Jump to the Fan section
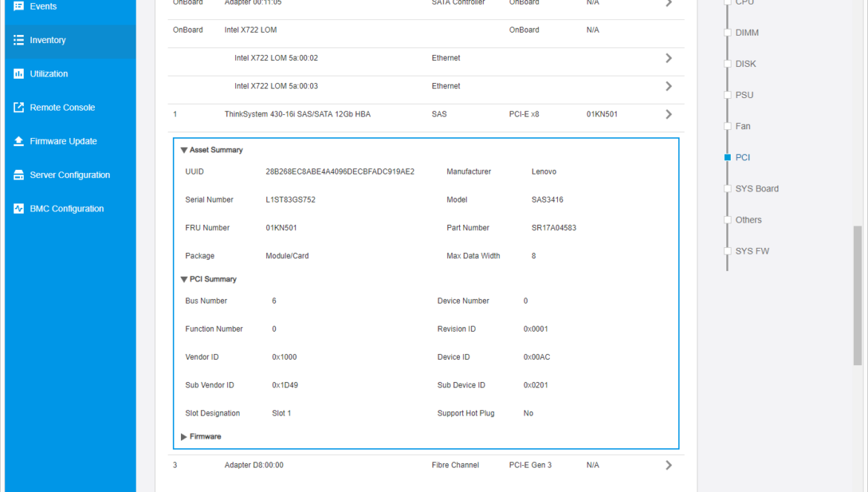This screenshot has width=868, height=492. [743, 126]
